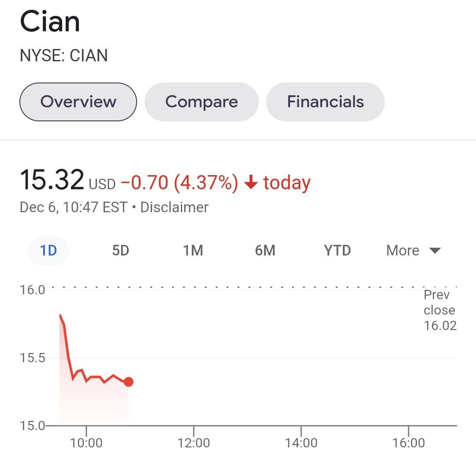Switch to the Overview tab
The height and width of the screenshot is (469, 476).
click(78, 102)
